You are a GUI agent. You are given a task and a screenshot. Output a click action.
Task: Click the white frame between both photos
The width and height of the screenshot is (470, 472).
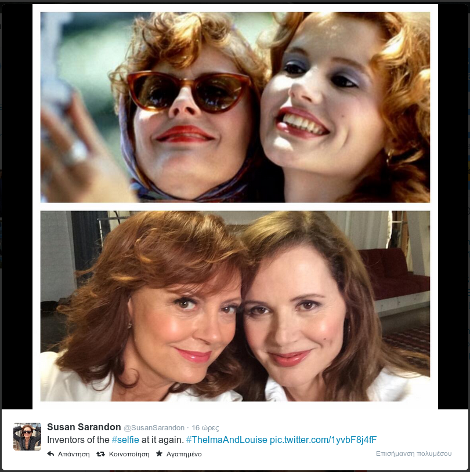tap(235, 207)
